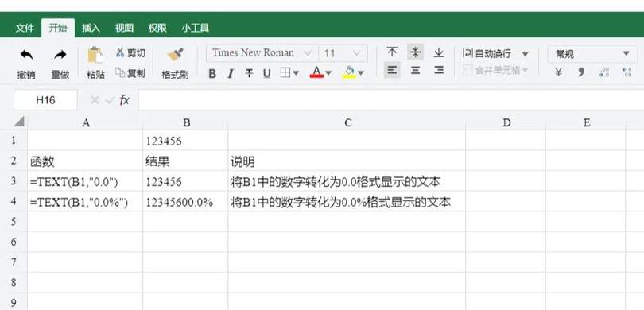Click the insert function fx icon
The height and width of the screenshot is (310, 644).
coord(125,100)
